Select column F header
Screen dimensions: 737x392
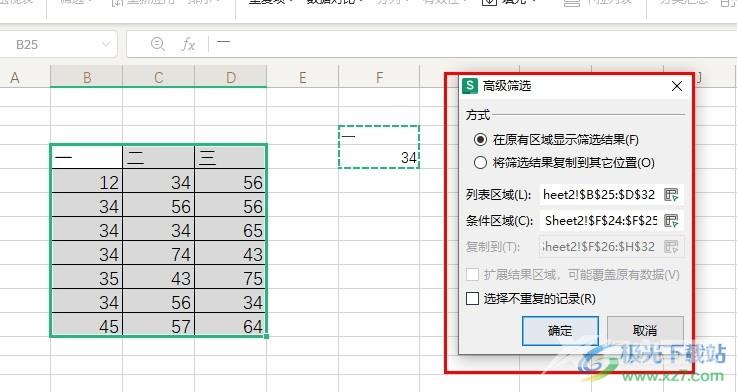[x=379, y=77]
